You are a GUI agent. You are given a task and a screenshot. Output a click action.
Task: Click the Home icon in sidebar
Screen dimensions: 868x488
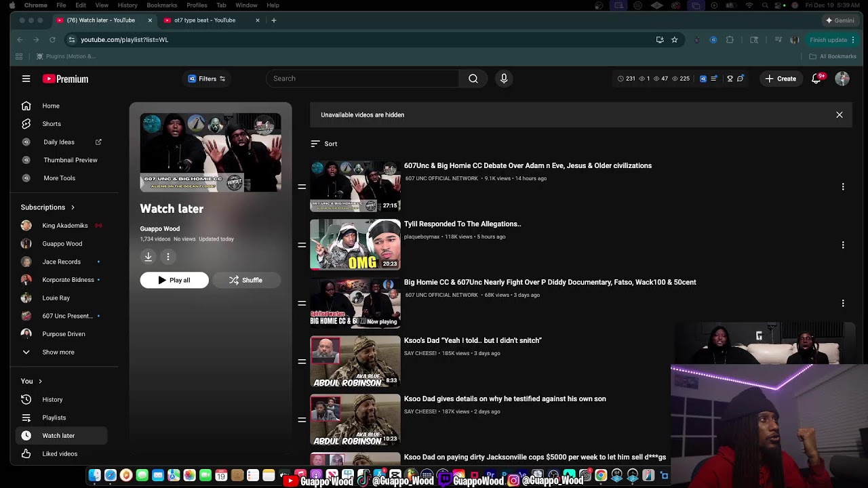(x=26, y=106)
